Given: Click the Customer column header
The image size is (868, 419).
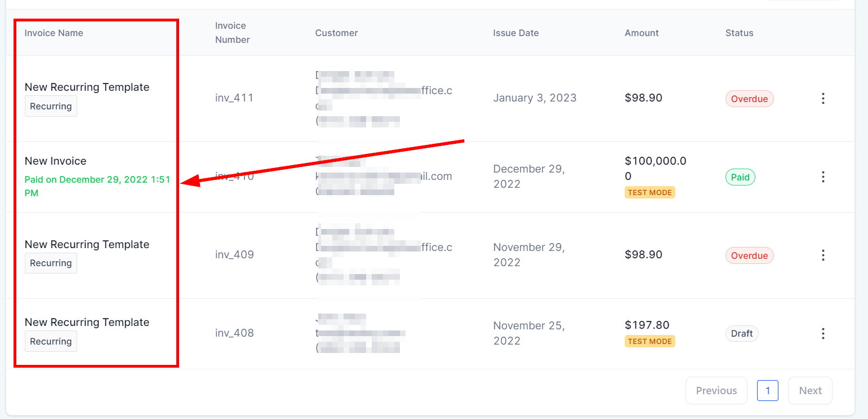Looking at the screenshot, I should [x=336, y=33].
